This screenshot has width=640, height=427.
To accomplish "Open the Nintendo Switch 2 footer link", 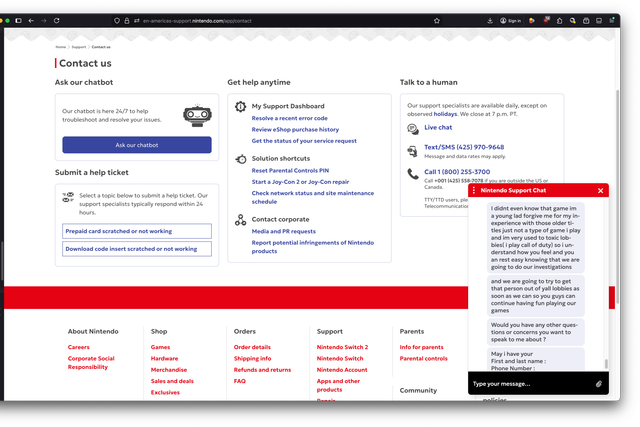I will coord(342,347).
